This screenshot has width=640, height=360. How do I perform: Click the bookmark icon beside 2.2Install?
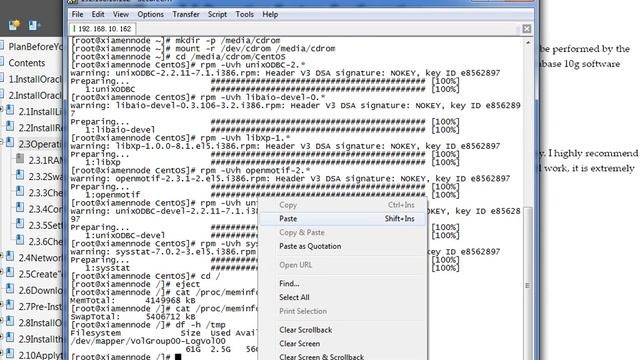(10, 127)
